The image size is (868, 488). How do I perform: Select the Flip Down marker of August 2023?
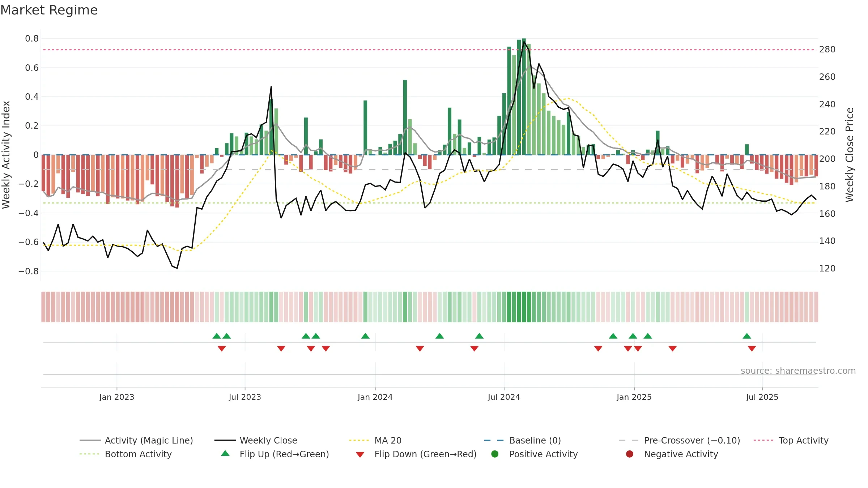click(x=281, y=348)
